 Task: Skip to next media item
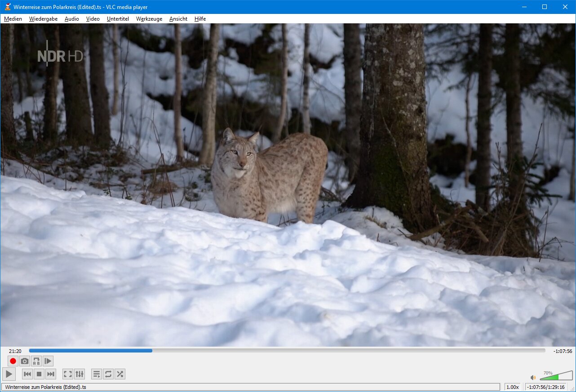(x=51, y=374)
